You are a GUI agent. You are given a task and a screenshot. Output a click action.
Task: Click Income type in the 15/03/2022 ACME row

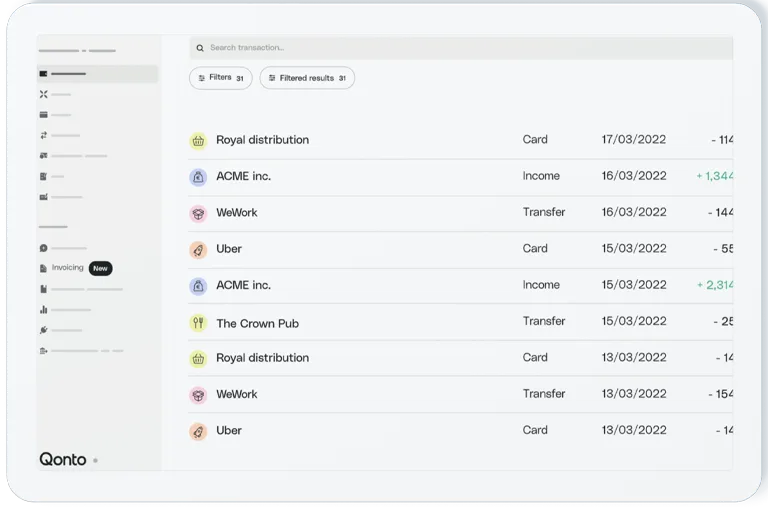pos(541,285)
